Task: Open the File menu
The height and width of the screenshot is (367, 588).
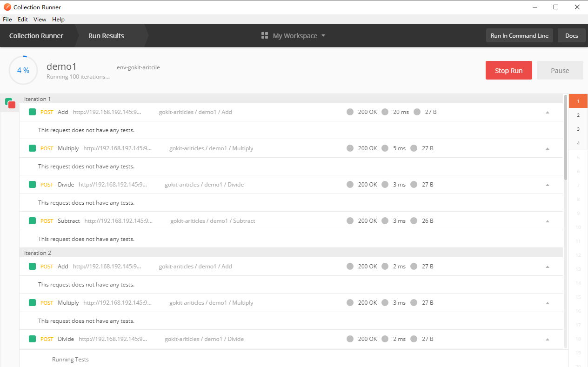Action: pyautogui.click(x=7, y=20)
